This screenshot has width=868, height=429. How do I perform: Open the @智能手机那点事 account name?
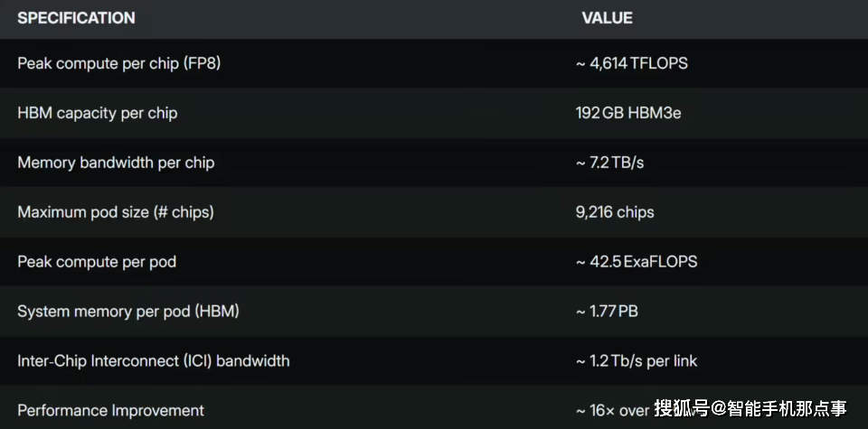coord(779,409)
